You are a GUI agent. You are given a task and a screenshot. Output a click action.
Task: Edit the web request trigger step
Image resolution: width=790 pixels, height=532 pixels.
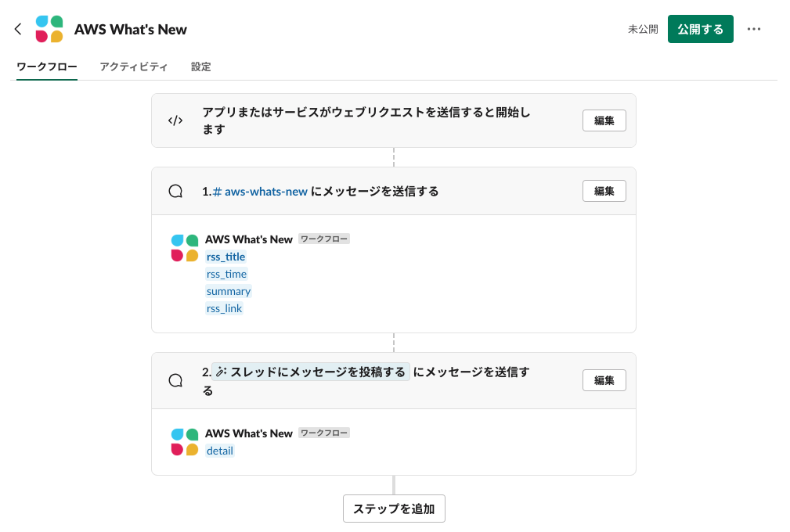pos(604,120)
